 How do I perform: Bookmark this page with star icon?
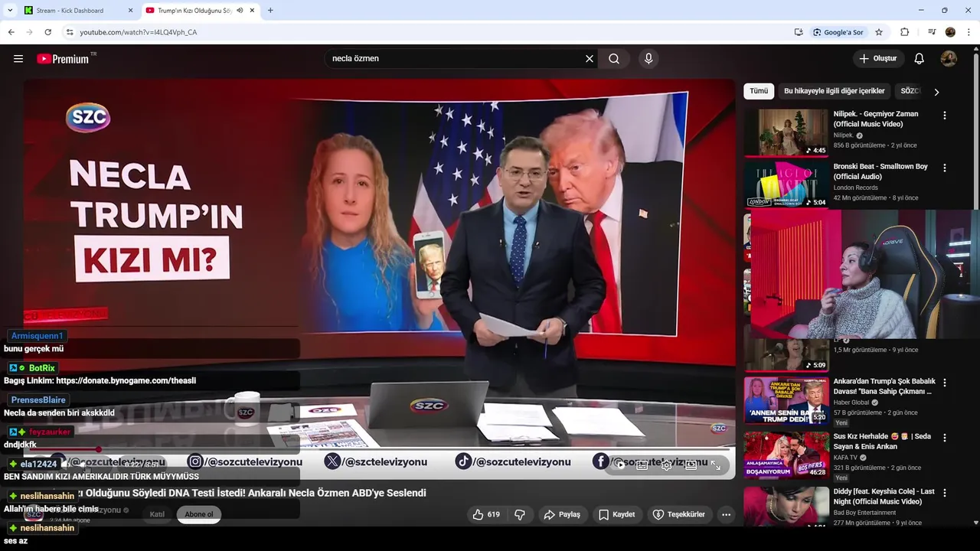pyautogui.click(x=879, y=32)
